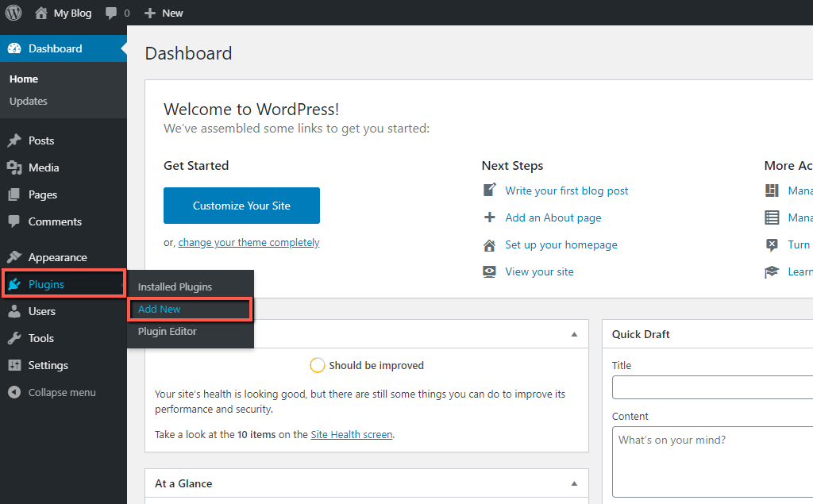
Task: Click the Plugins plug icon
Action: coord(14,283)
